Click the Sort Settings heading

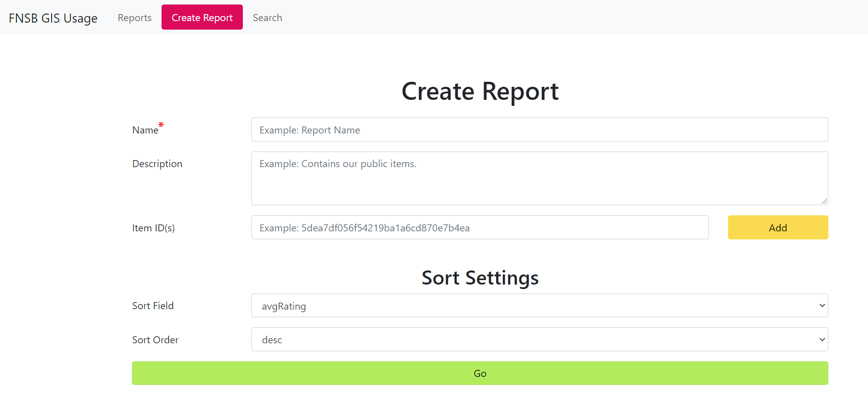tap(480, 278)
